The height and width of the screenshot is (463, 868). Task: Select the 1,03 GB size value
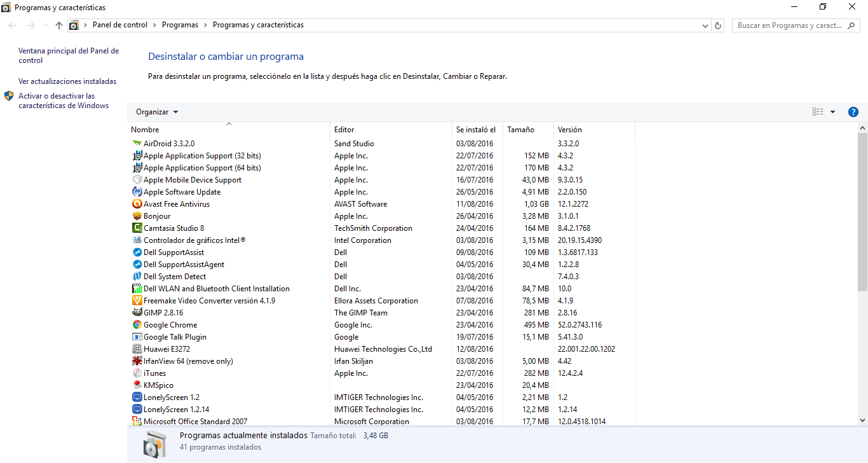536,204
